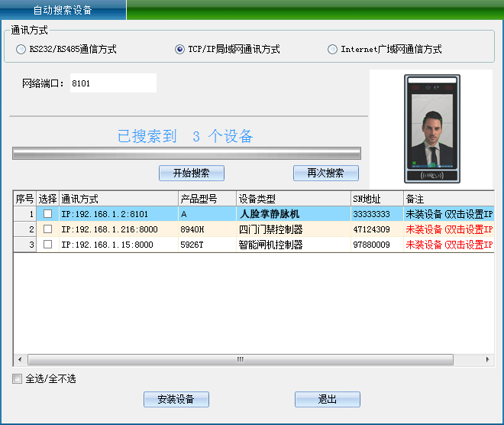Screen dimensions: 504x425
Task: Click product model cell A in row 1
Action: (207, 214)
